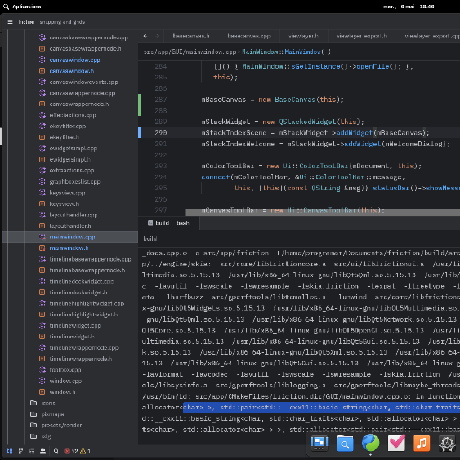This screenshot has height=460, width=460.
Task: Open project search magnifier in status bar
Action: (x=56, y=451)
